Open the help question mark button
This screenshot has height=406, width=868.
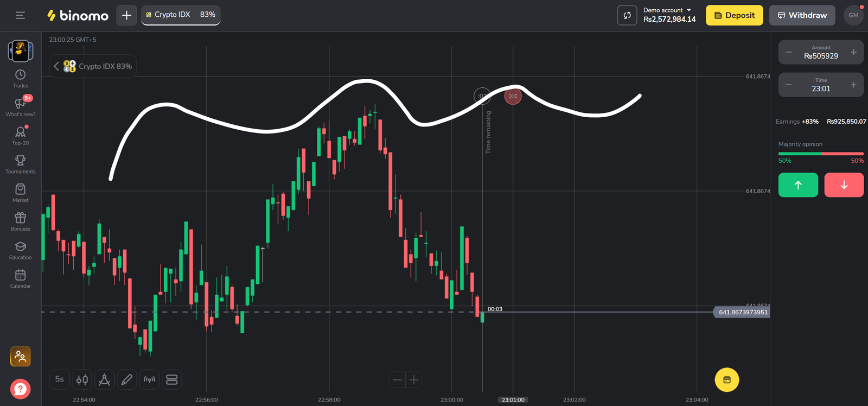[x=21, y=389]
